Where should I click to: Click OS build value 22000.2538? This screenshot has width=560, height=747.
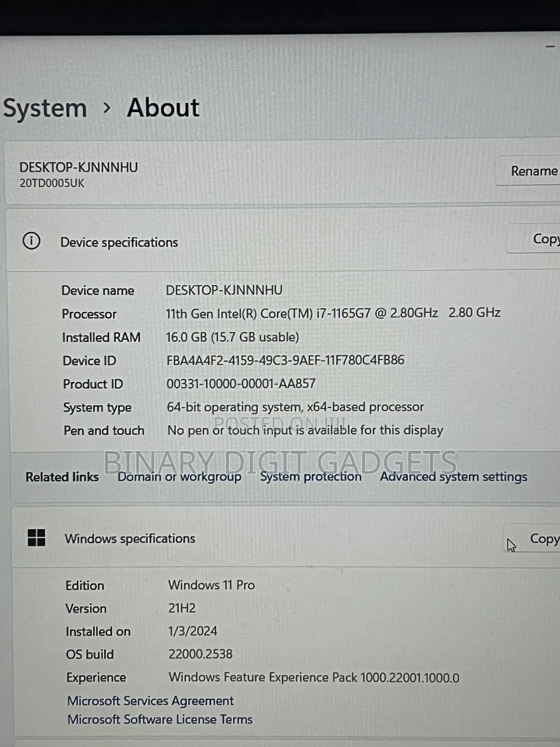(x=200, y=654)
